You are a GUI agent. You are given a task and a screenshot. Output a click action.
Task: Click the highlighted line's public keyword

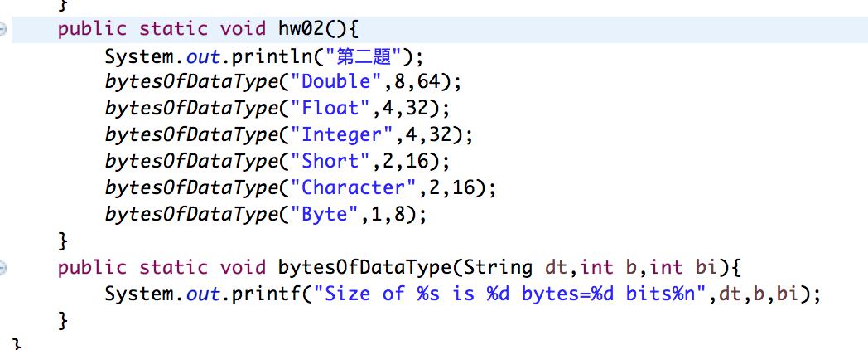point(92,29)
